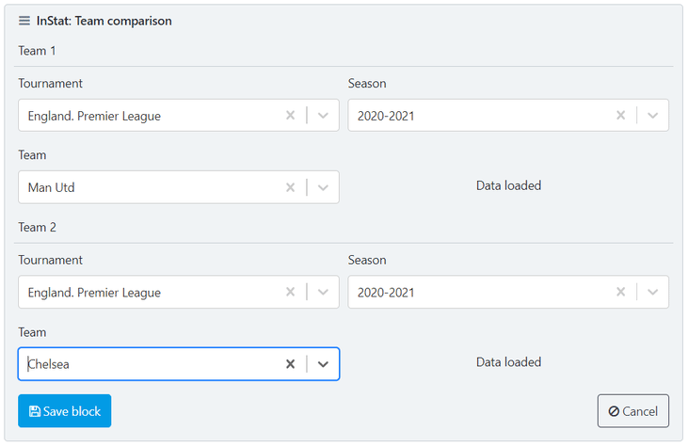Open the Chelsea team dropdown arrow
This screenshot has width=688, height=447.
323,364
